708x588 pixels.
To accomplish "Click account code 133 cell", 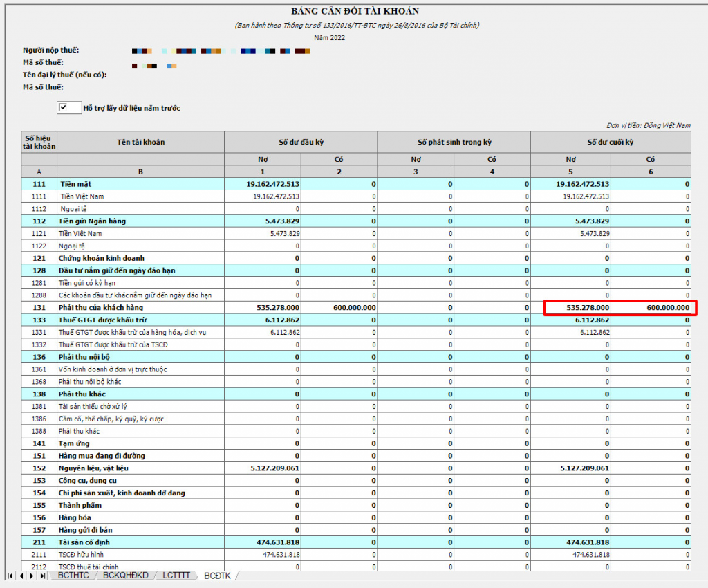I will click(x=39, y=320).
